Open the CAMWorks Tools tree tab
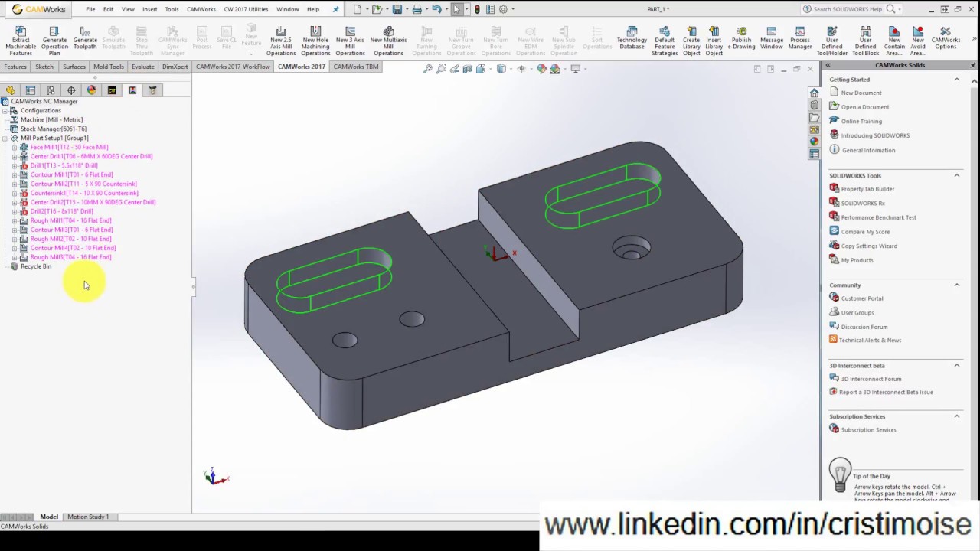This screenshot has height=551, width=980. pyautogui.click(x=152, y=90)
